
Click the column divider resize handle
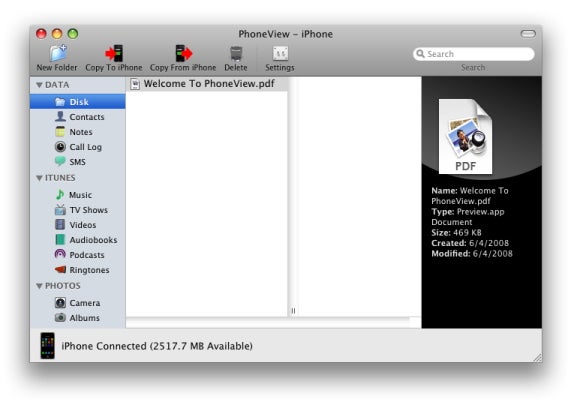293,310
